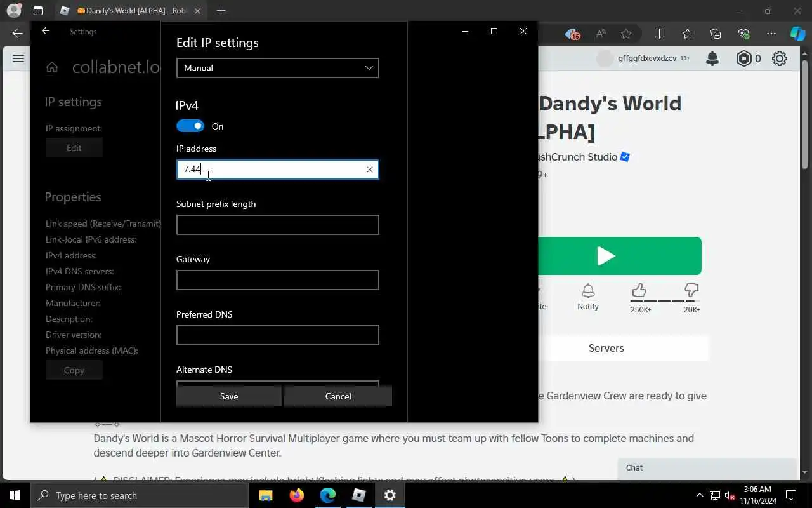The width and height of the screenshot is (812, 508).
Task: Open the Robux balance icon
Action: [x=744, y=58]
